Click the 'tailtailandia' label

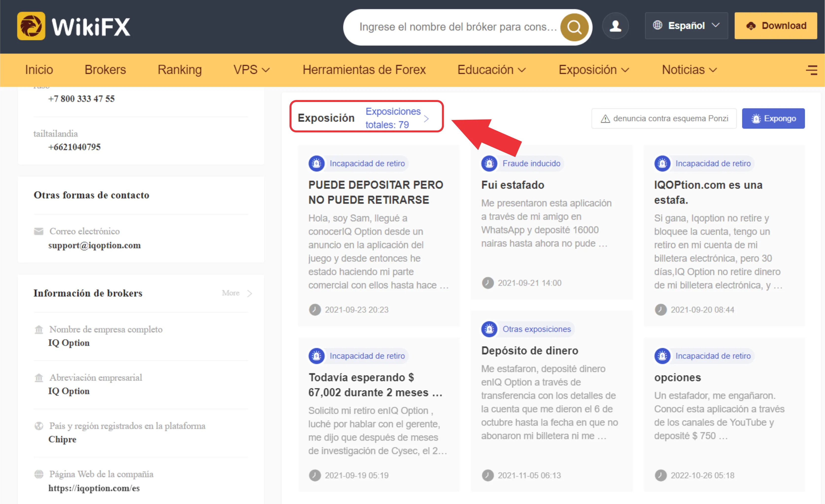pos(55,134)
